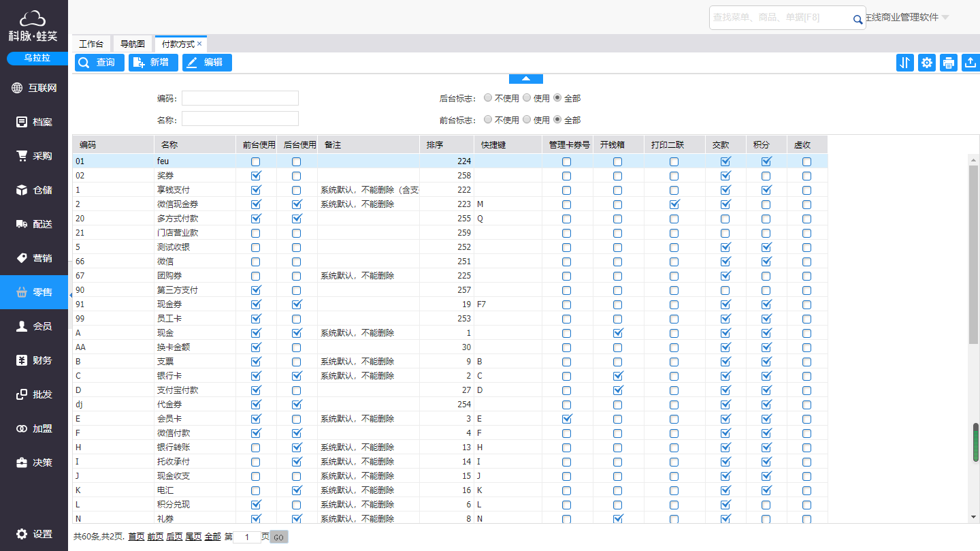This screenshot has width=980, height=551.
Task: Click the search magnifier in top search box
Action: click(857, 20)
